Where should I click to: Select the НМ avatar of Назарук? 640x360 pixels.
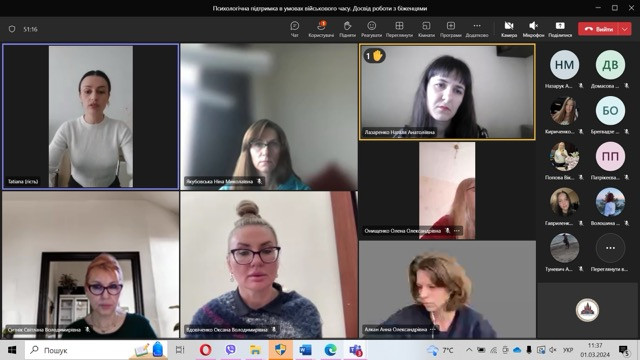point(564,64)
